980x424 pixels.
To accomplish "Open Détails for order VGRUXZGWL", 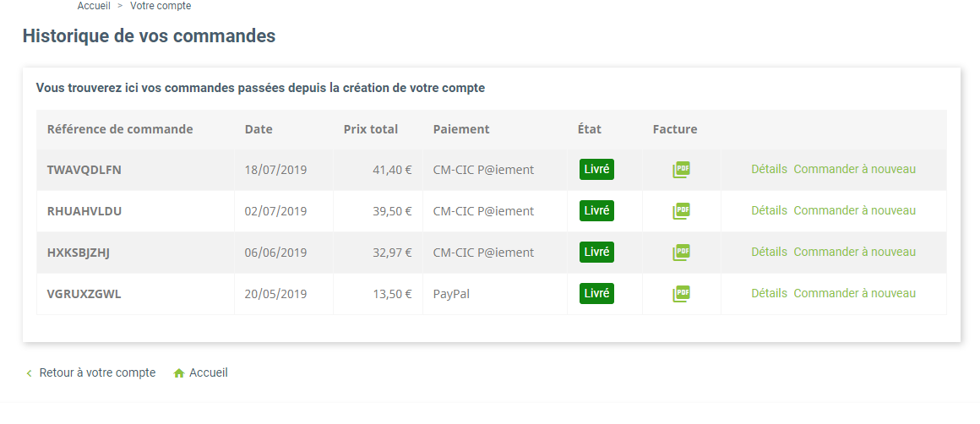I will tap(769, 293).
